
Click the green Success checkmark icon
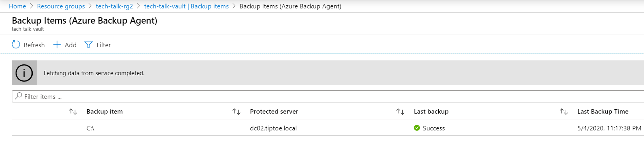pyautogui.click(x=417, y=128)
